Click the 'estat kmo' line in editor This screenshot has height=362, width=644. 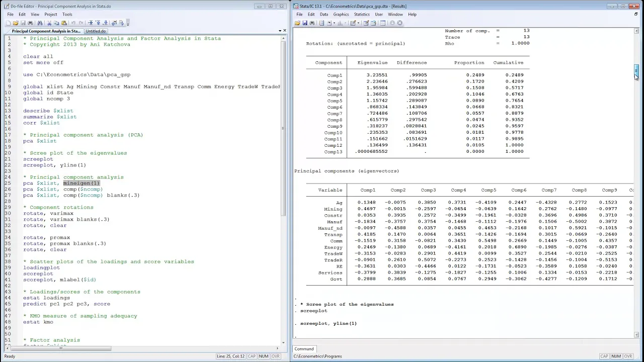38,322
